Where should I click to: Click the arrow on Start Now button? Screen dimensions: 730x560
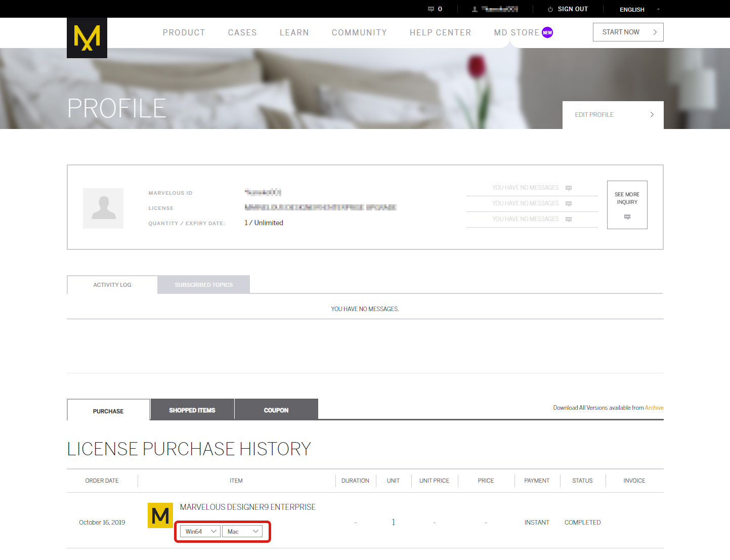pyautogui.click(x=655, y=32)
